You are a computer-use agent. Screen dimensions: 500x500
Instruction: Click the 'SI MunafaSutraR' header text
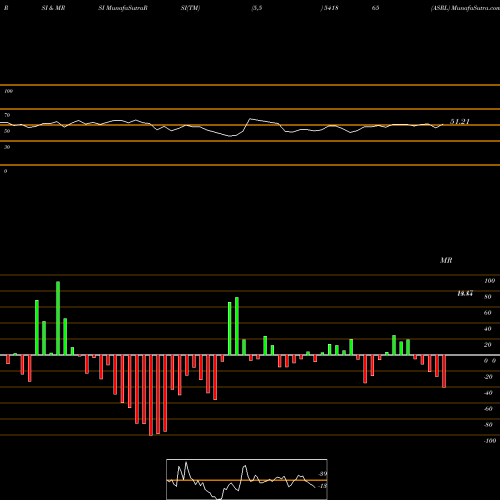pyautogui.click(x=123, y=8)
